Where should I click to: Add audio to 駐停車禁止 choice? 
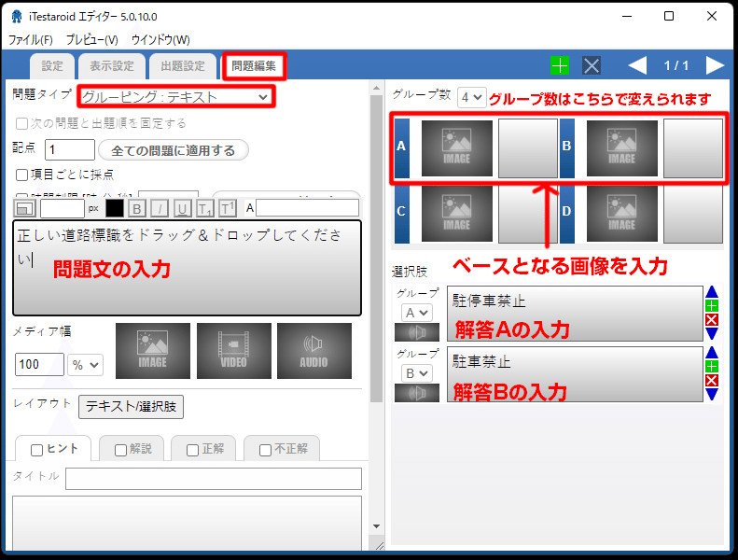[x=416, y=332]
